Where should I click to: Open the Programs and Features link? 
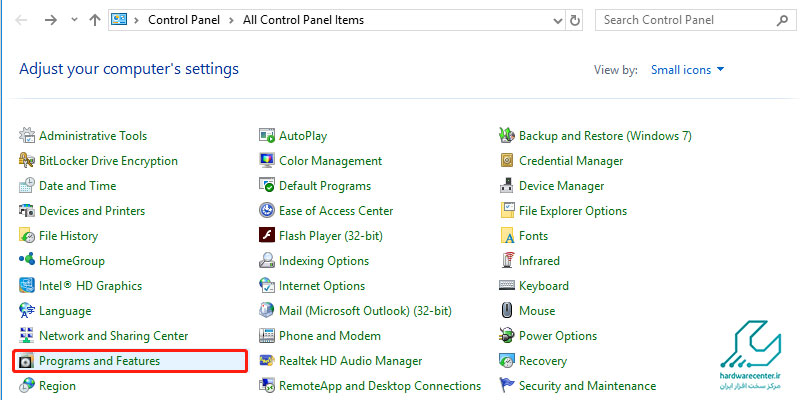pos(99,361)
